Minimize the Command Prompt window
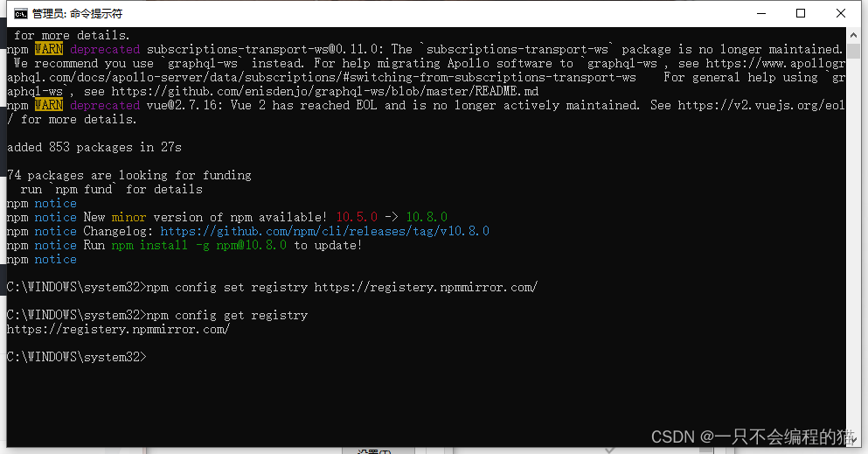Image resolution: width=868 pixels, height=454 pixels. 761,13
